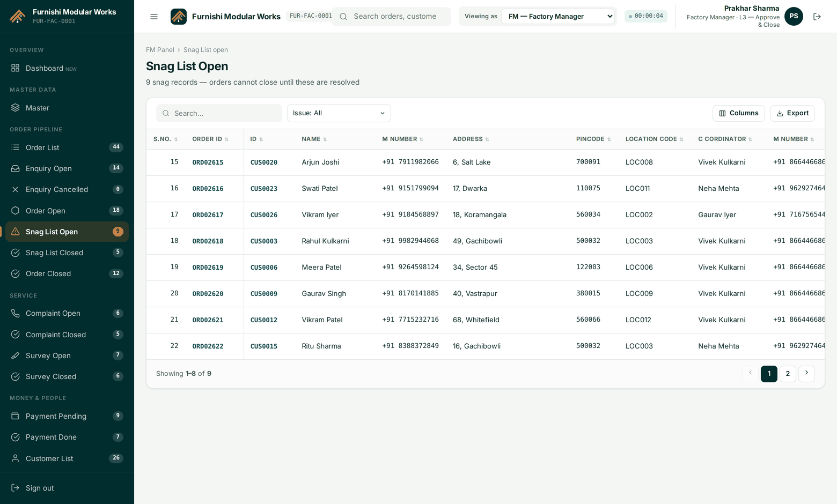This screenshot has width=837, height=504.
Task: Open order ORD02615
Action: (208, 162)
